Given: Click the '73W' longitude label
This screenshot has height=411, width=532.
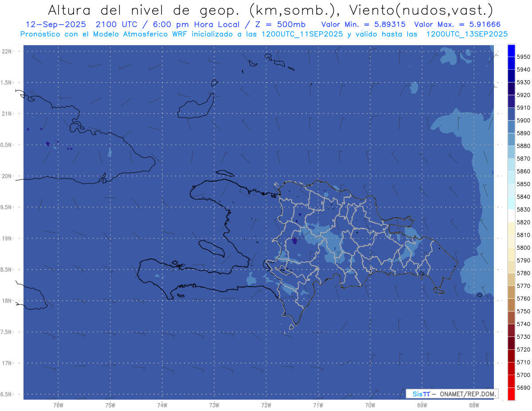Looking at the screenshot, I should (214, 405).
